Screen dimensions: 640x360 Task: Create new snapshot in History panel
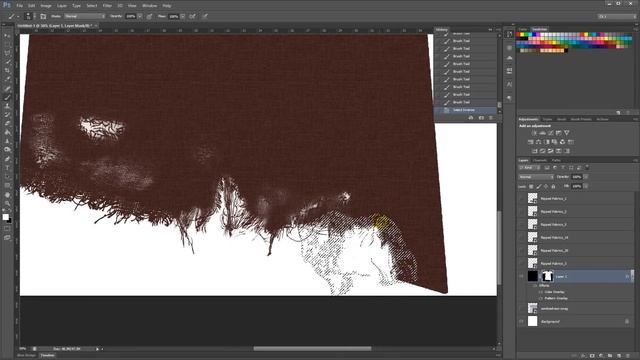pyautogui.click(x=481, y=118)
